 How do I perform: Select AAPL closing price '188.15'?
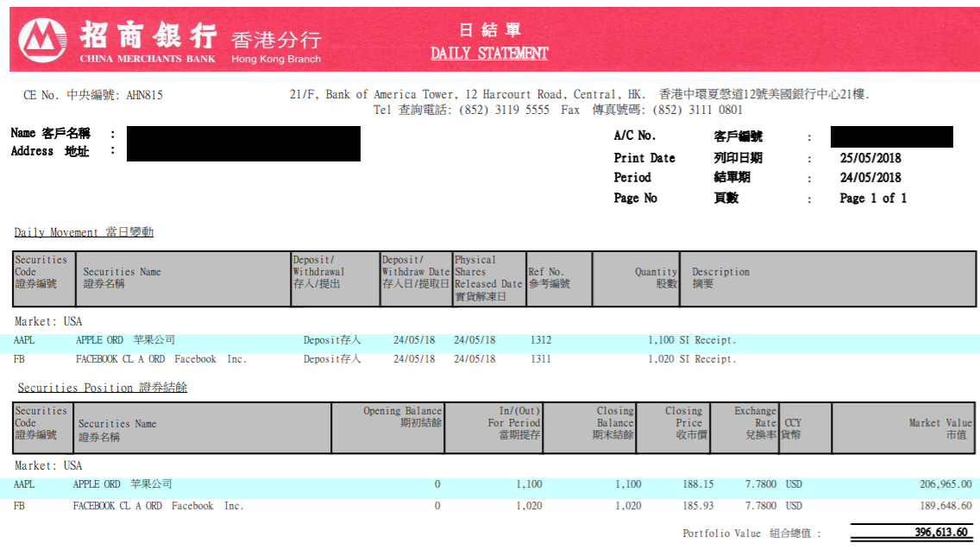point(698,484)
